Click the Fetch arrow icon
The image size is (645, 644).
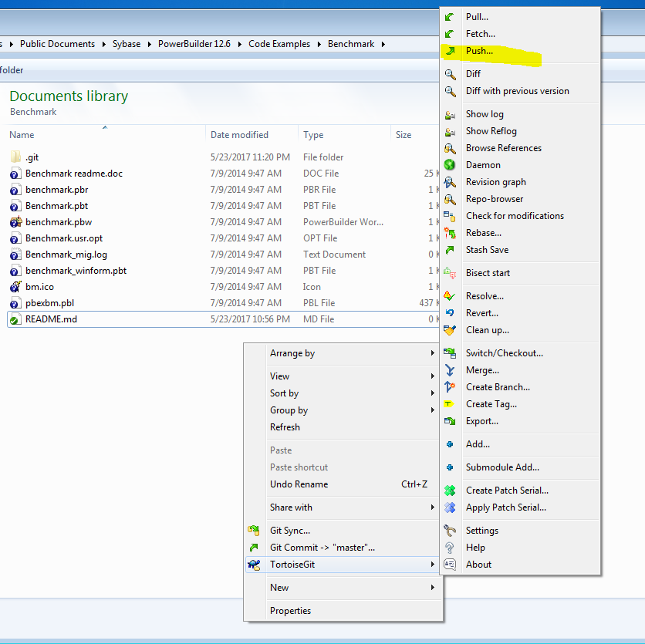click(x=450, y=34)
